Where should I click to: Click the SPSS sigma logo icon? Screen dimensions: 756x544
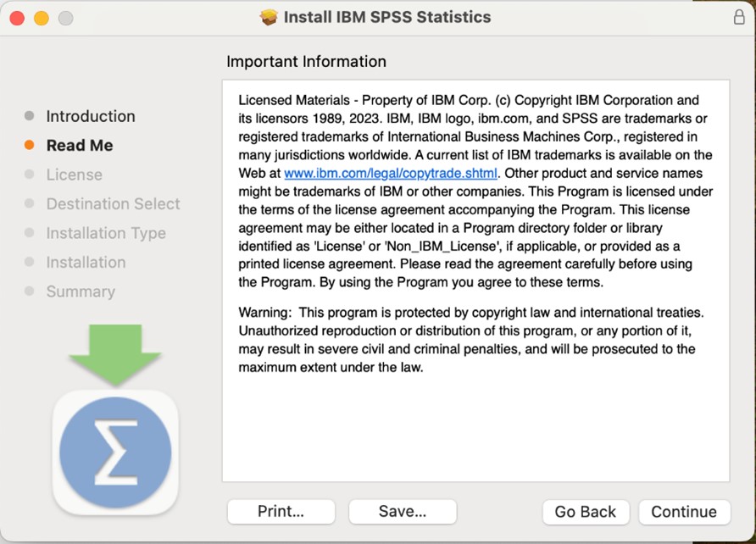pyautogui.click(x=115, y=452)
